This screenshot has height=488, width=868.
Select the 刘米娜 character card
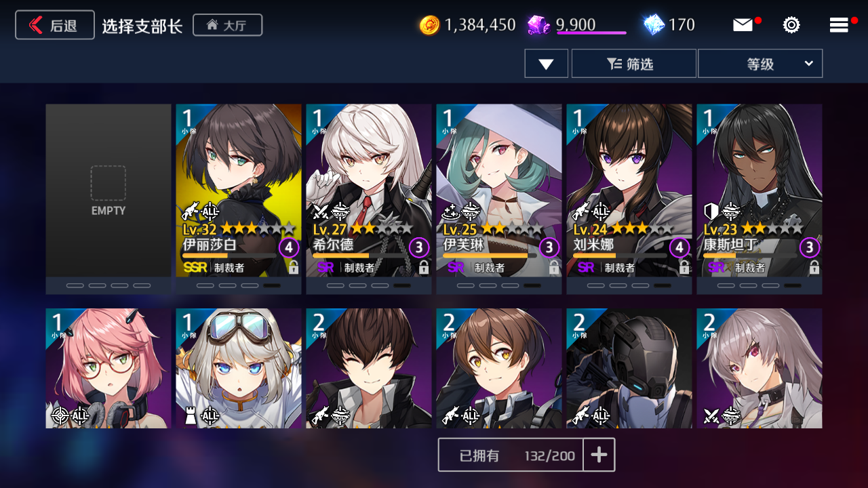point(629,199)
